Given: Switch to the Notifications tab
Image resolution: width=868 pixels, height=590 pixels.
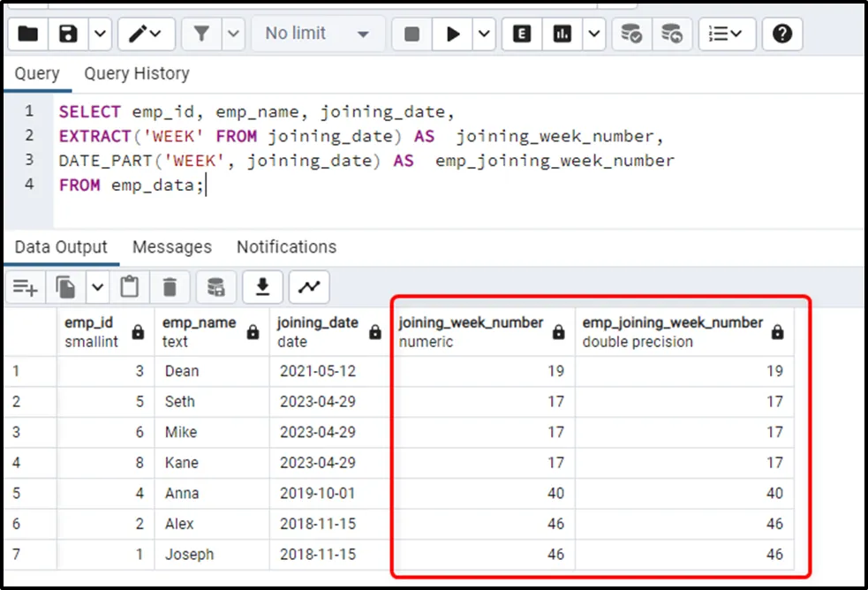Looking at the screenshot, I should coord(286,247).
